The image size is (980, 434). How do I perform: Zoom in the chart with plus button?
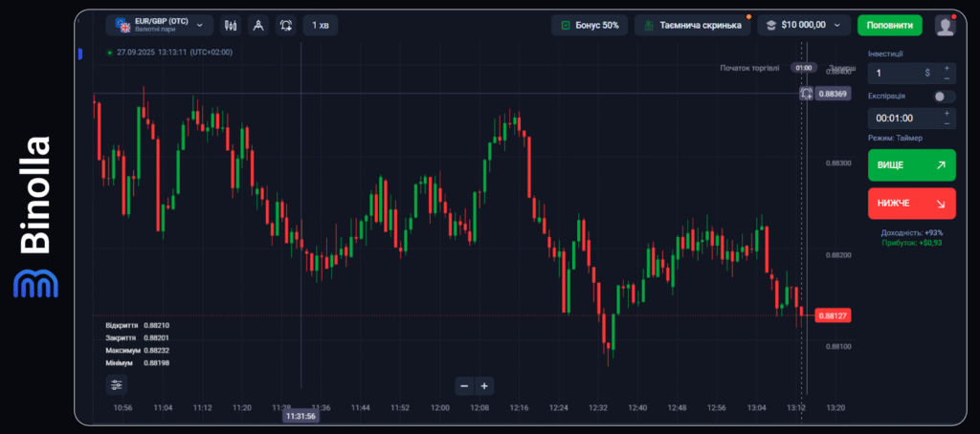(485, 386)
